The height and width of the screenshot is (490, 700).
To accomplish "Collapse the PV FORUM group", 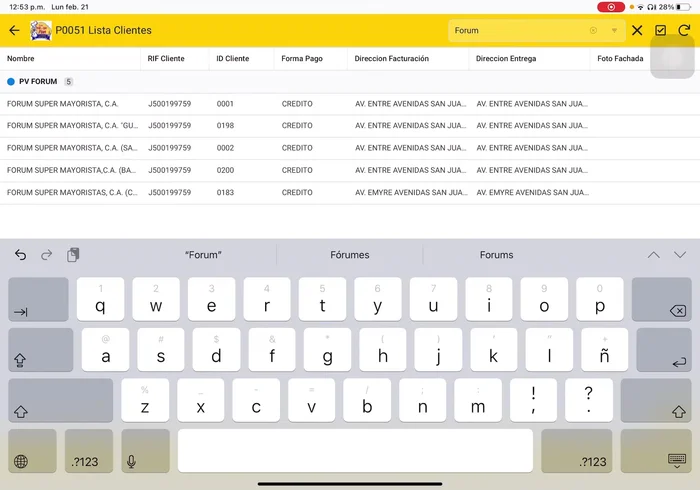I will 11,81.
